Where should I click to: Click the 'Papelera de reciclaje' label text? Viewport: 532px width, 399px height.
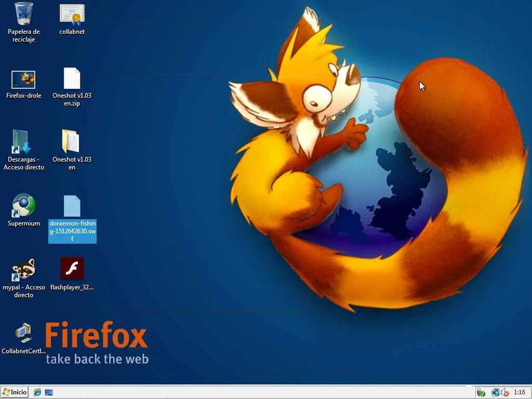coord(24,36)
